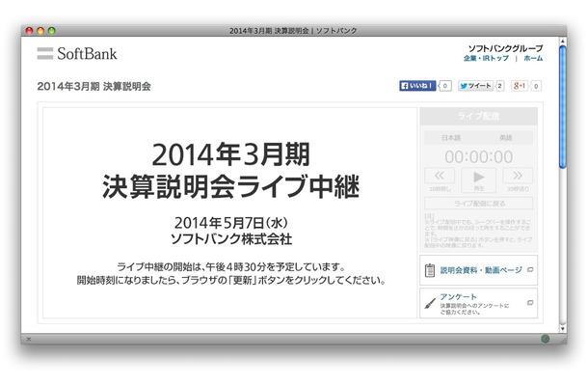The image size is (588, 386).
Task: Select the 日本語 language tab
Action: tap(451, 138)
